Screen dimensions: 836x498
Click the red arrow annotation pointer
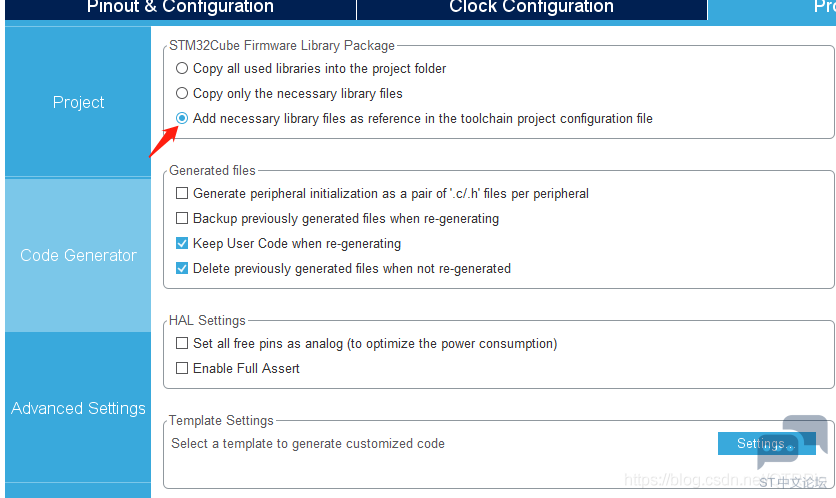163,142
